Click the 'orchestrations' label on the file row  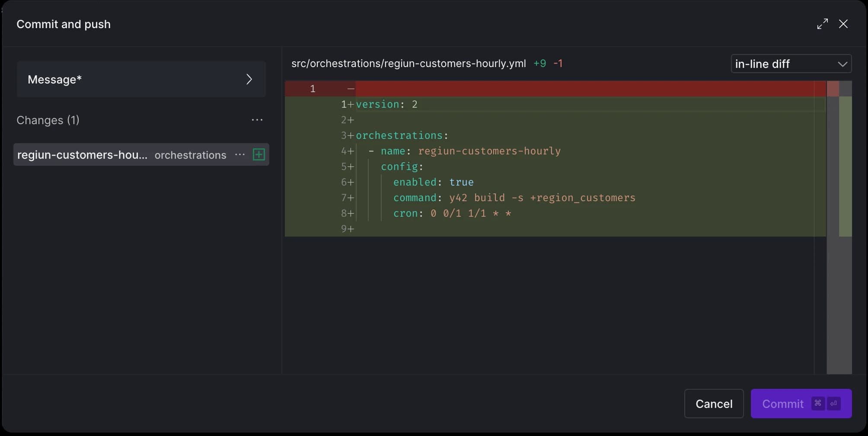click(x=190, y=155)
